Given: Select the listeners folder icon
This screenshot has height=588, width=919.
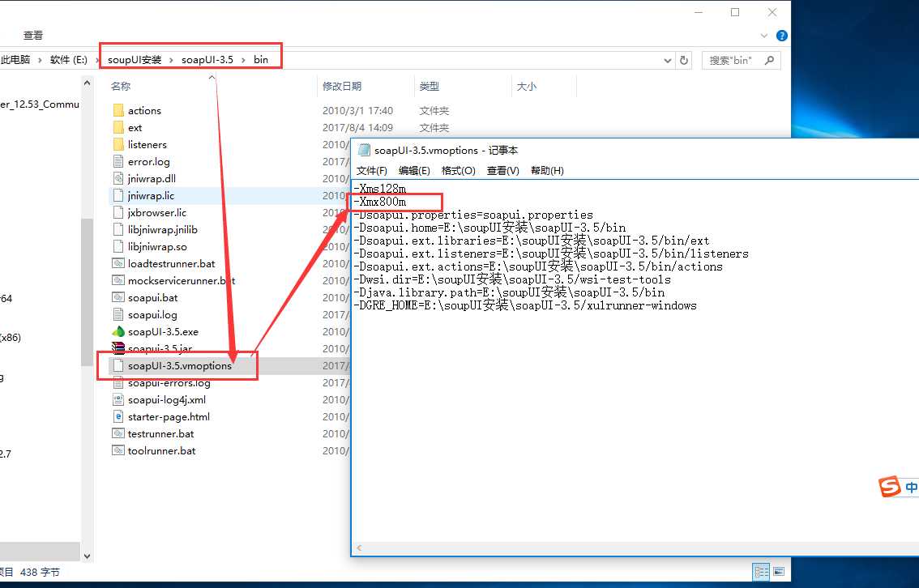Looking at the screenshot, I should 118,144.
